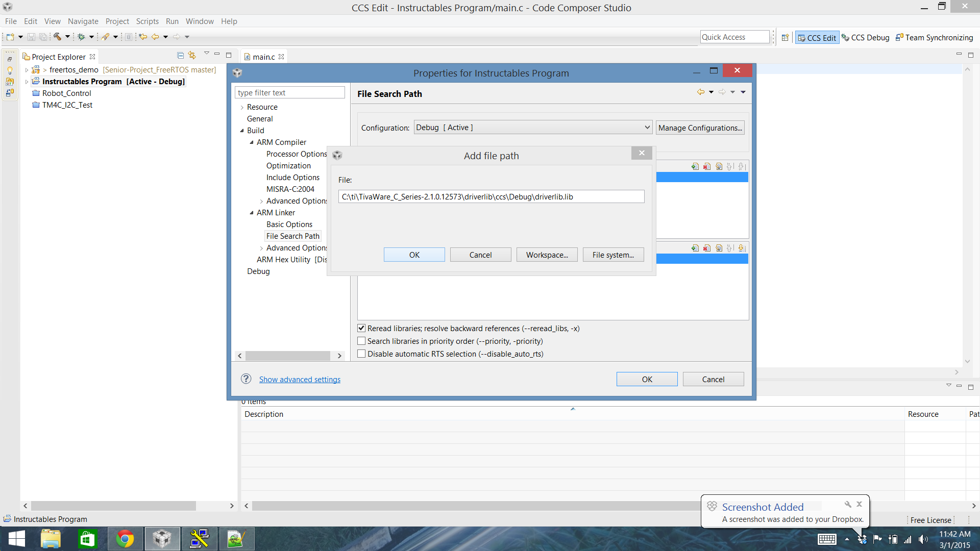Click the Link with Editor icon in Project Explorer
The height and width of the screenshot is (551, 980).
click(192, 55)
